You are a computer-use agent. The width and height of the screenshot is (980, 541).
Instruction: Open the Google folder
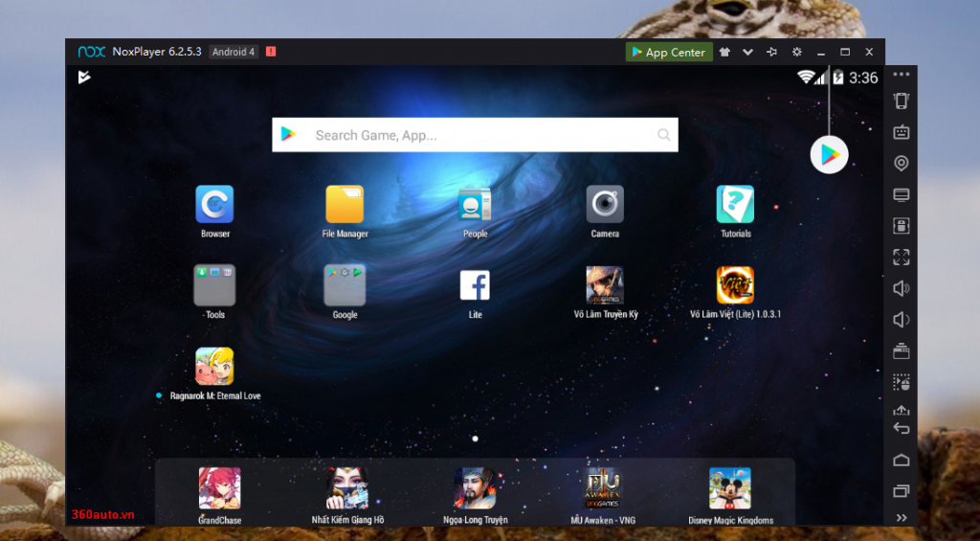click(x=345, y=284)
